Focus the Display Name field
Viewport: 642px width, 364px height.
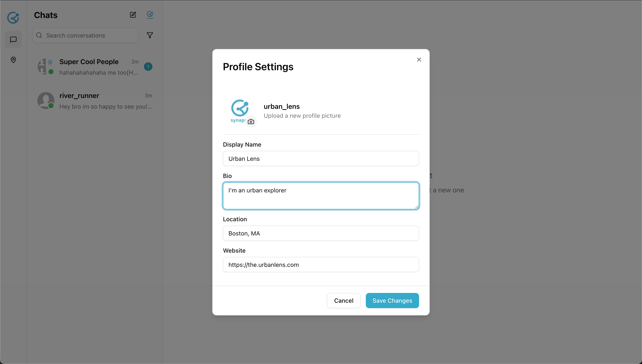[321, 158]
